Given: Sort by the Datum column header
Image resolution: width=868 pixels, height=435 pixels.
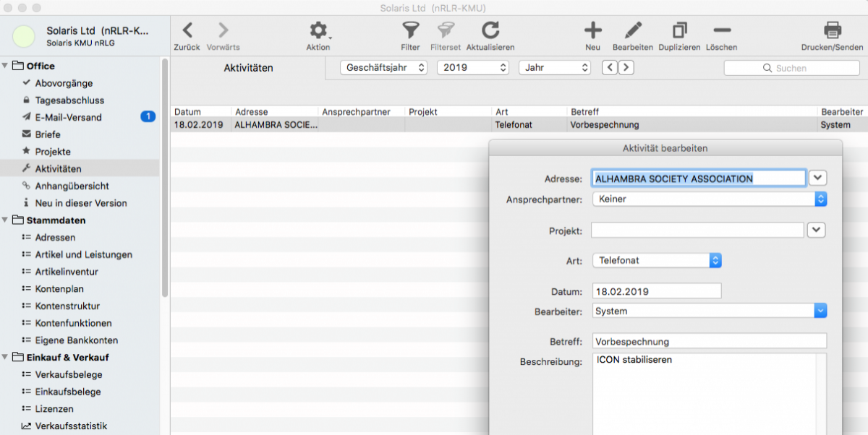Looking at the screenshot, I should [187, 112].
